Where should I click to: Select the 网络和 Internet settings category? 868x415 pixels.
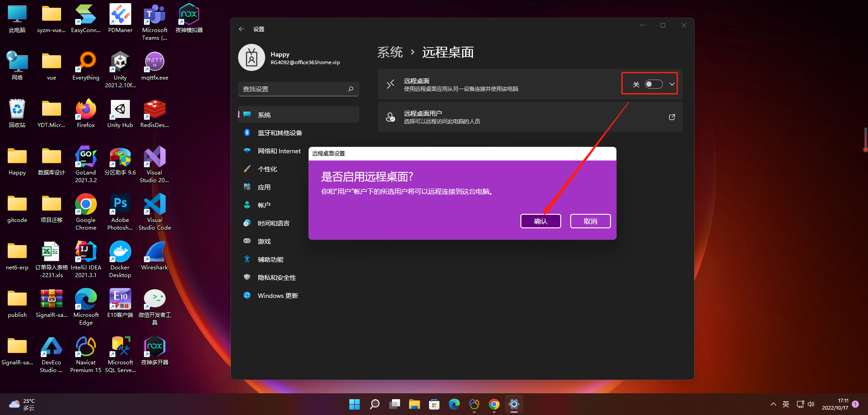coord(279,151)
